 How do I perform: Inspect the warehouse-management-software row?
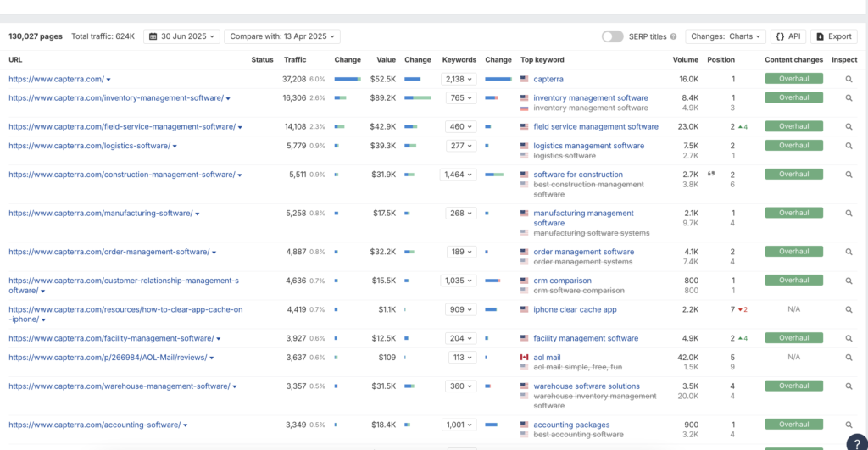click(849, 386)
